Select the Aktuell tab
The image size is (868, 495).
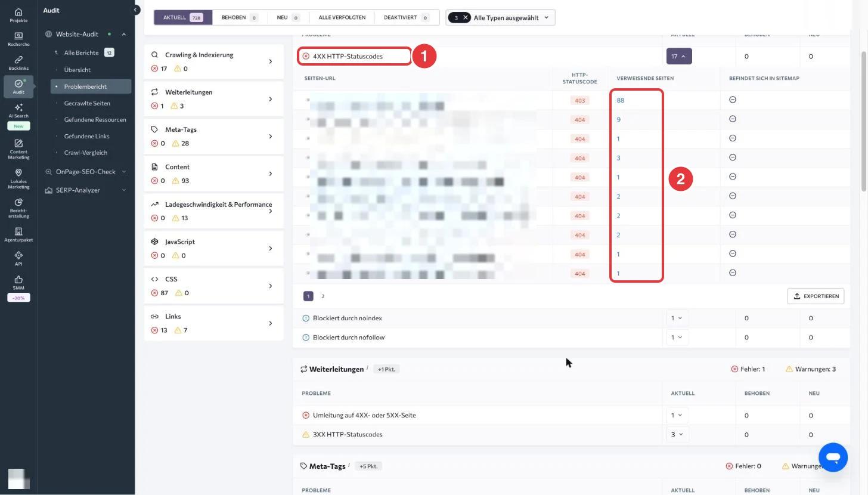tap(183, 17)
